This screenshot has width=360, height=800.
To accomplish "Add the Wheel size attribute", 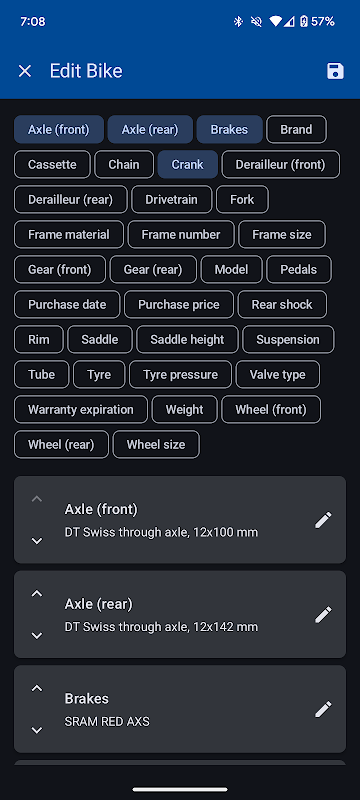I will click(x=156, y=444).
